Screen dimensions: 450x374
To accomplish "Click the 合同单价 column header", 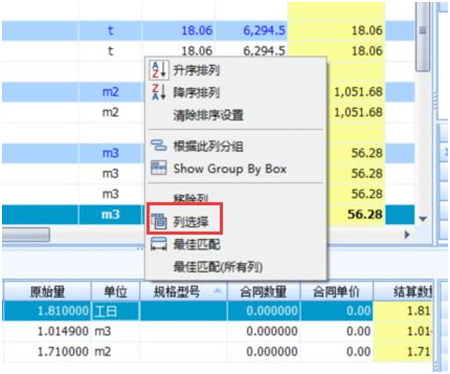I will coord(336,292).
